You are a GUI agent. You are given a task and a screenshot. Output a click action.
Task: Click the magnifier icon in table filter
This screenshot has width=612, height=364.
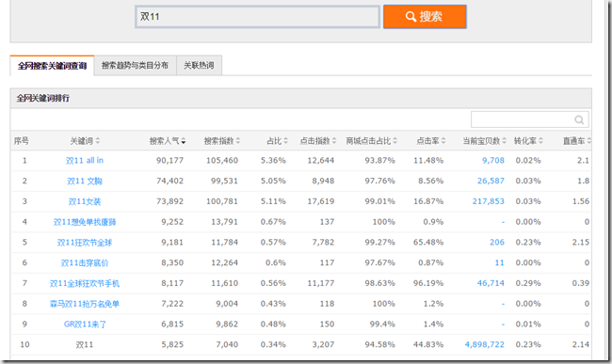[x=579, y=119]
